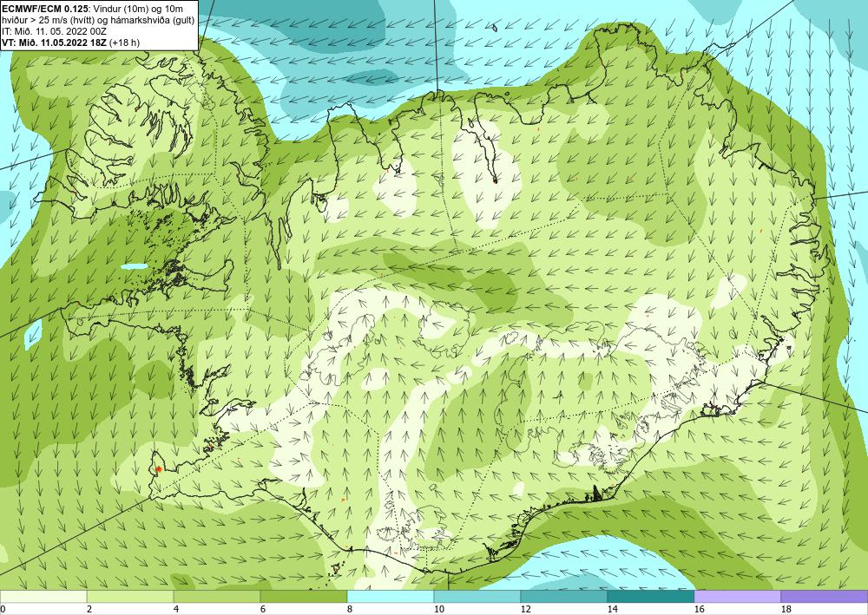The image size is (868, 615).
Task: Select the dark green 6–8 m/s legend swatch
Action: coord(304,596)
